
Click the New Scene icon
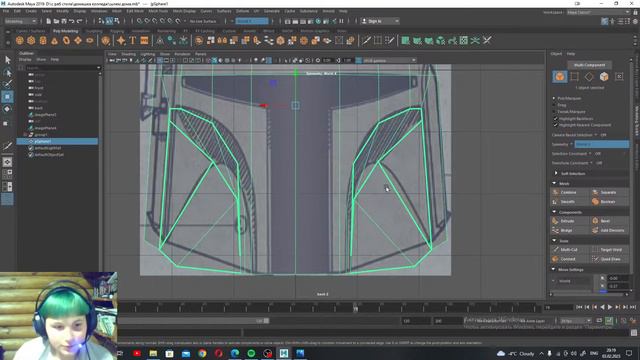(49, 21)
